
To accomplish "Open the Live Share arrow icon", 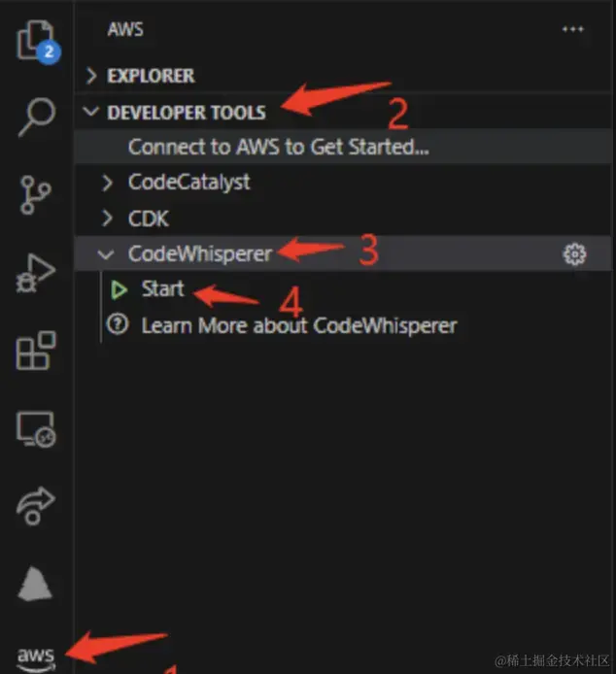I will pos(35,506).
